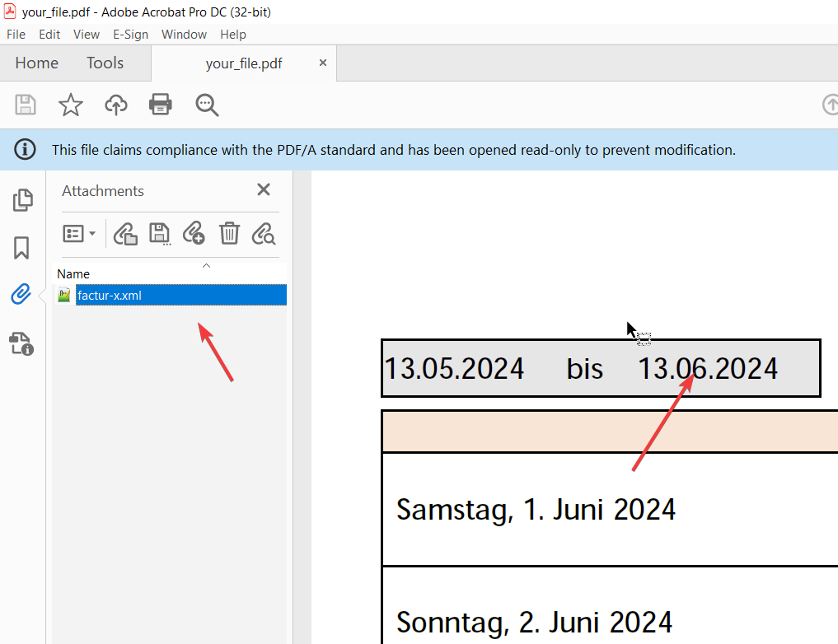Click the Samstag, 1. Juni 2024 row
838x644 pixels.
611,510
